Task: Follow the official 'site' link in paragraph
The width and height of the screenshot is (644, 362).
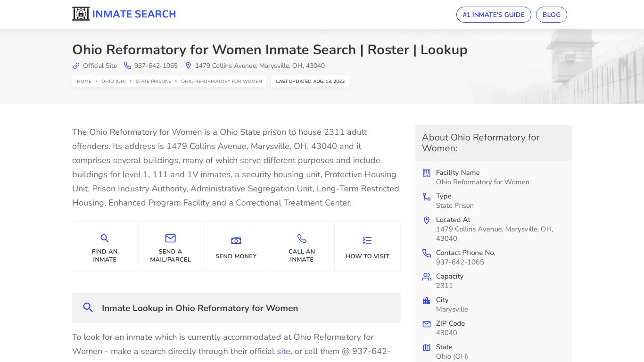Action: point(283,351)
